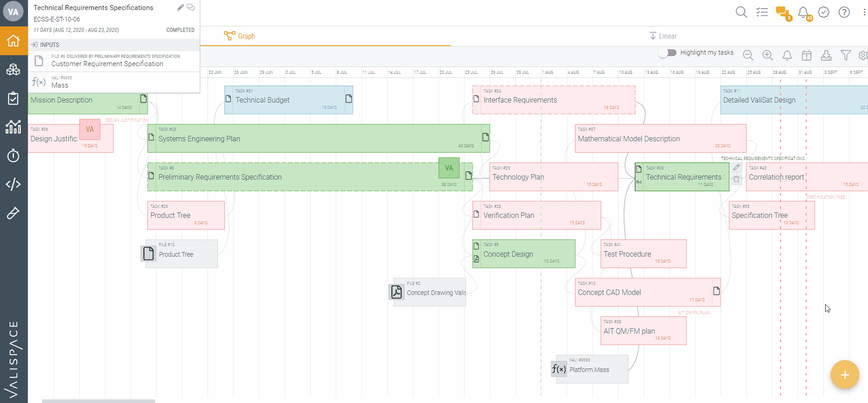
Task: Open the Analysis chart module in the sidebar
Action: (13, 127)
